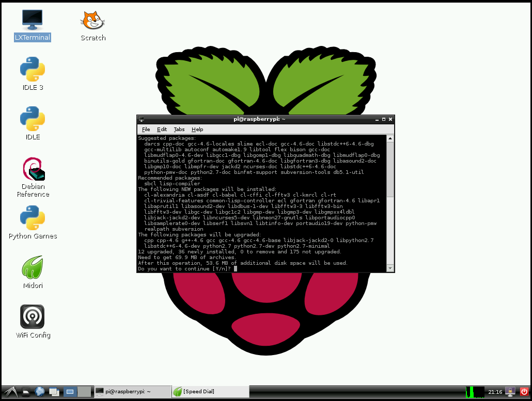Image resolution: width=532 pixels, height=401 pixels.
Task: Click the 21:16 panel clock
Action: click(x=495, y=392)
